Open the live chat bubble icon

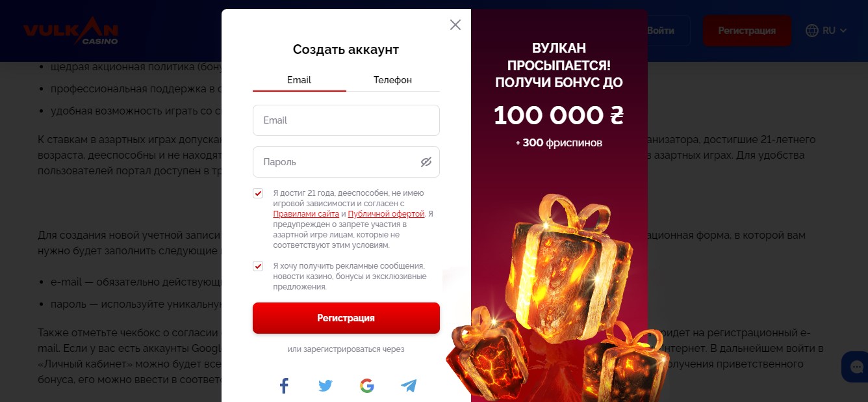point(855,367)
